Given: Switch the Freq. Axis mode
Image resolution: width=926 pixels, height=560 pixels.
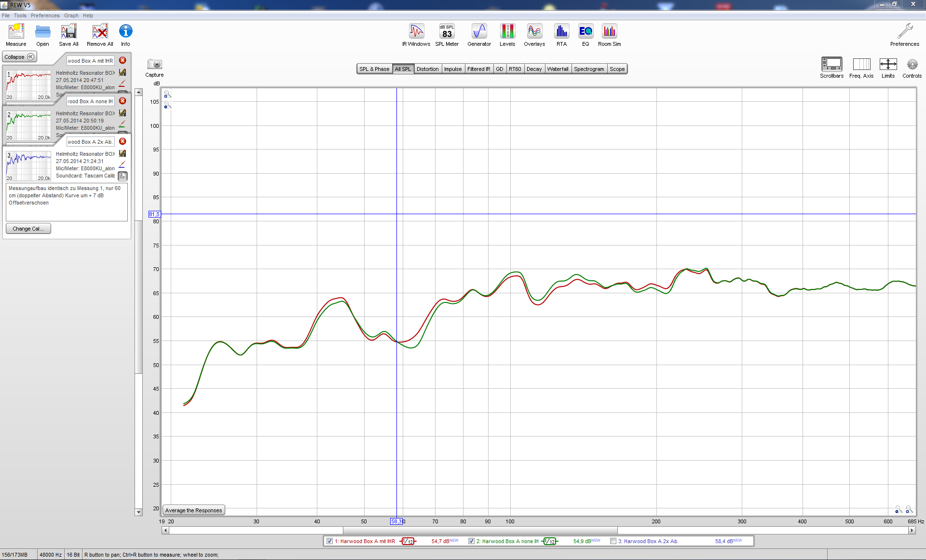Looking at the screenshot, I should 861,68.
